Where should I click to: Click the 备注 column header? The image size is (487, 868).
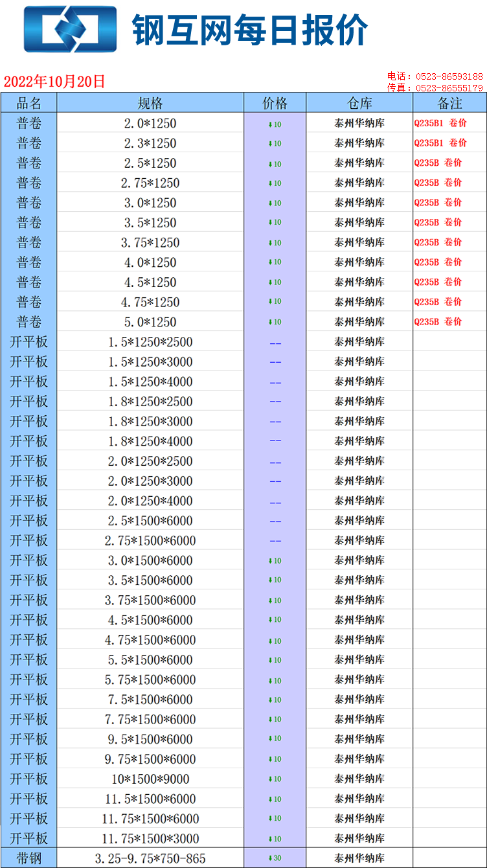(449, 103)
